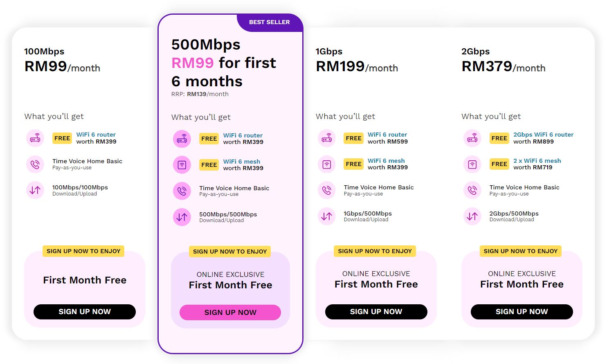Click the FREE badge next to WiFi 6 mesh in 1Gbps plan

tap(353, 164)
